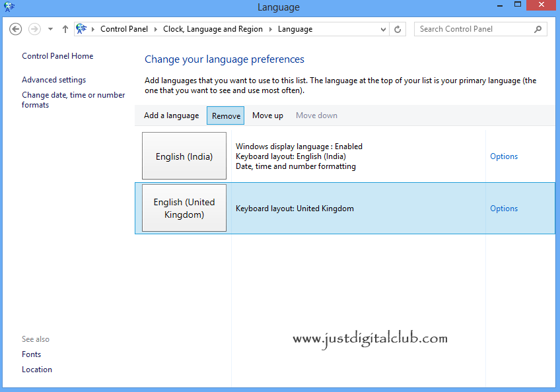Minimize the Language window
The image size is (560, 392).
(x=500, y=5)
